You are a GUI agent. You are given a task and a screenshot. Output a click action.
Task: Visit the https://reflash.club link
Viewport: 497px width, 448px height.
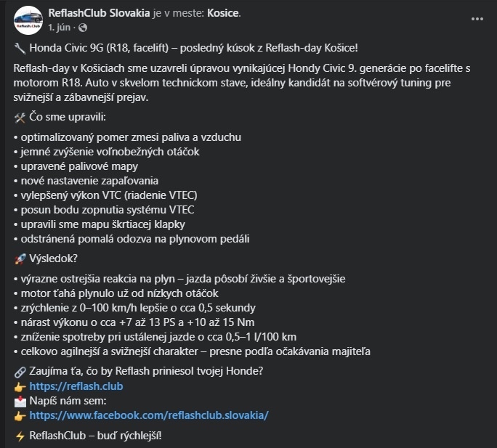[76, 386]
